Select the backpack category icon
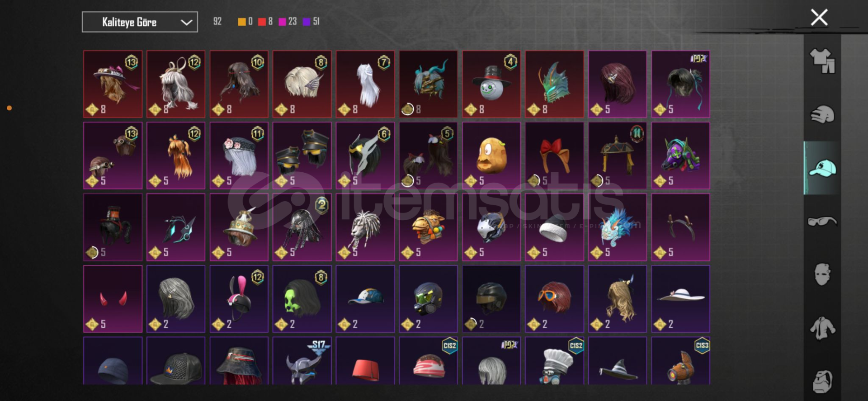The width and height of the screenshot is (868, 401). click(822, 381)
